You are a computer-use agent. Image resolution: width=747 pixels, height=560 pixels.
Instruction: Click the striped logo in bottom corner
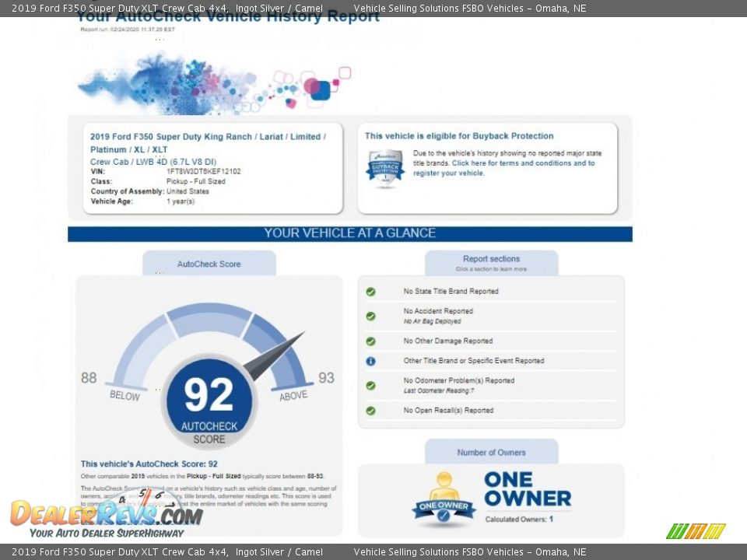pos(696,531)
